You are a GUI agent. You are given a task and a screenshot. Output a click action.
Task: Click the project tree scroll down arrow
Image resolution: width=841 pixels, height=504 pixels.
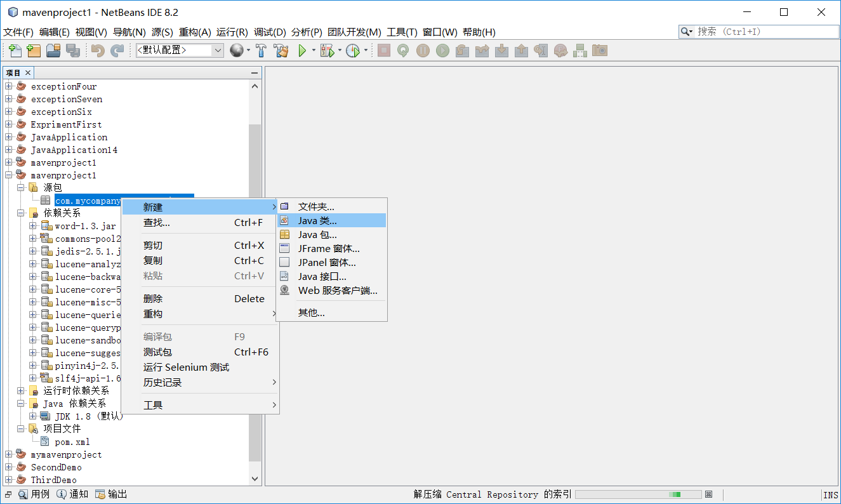coord(255,479)
